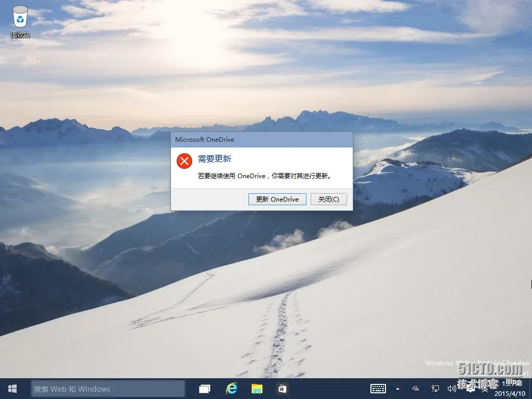Select the red error icon in dialog

tap(184, 161)
